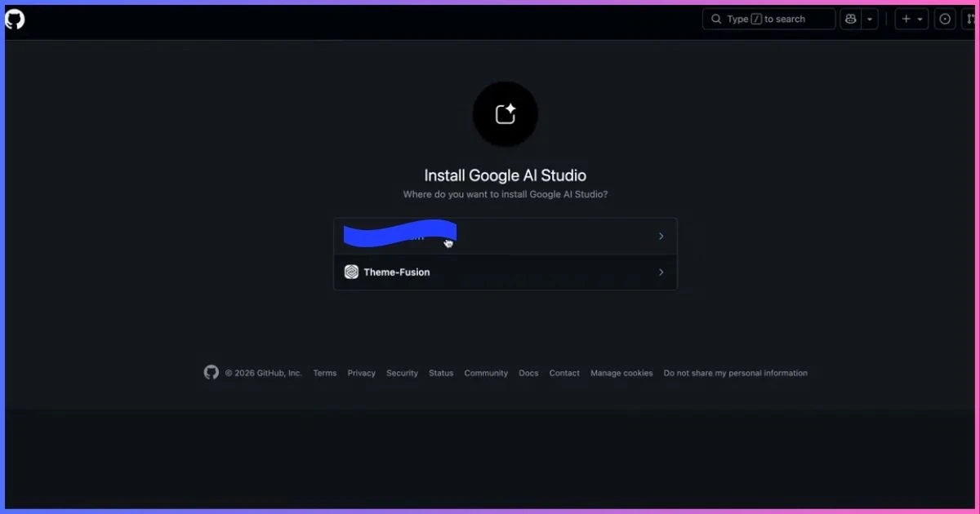Select the Theme-Fusion install target

click(x=506, y=272)
